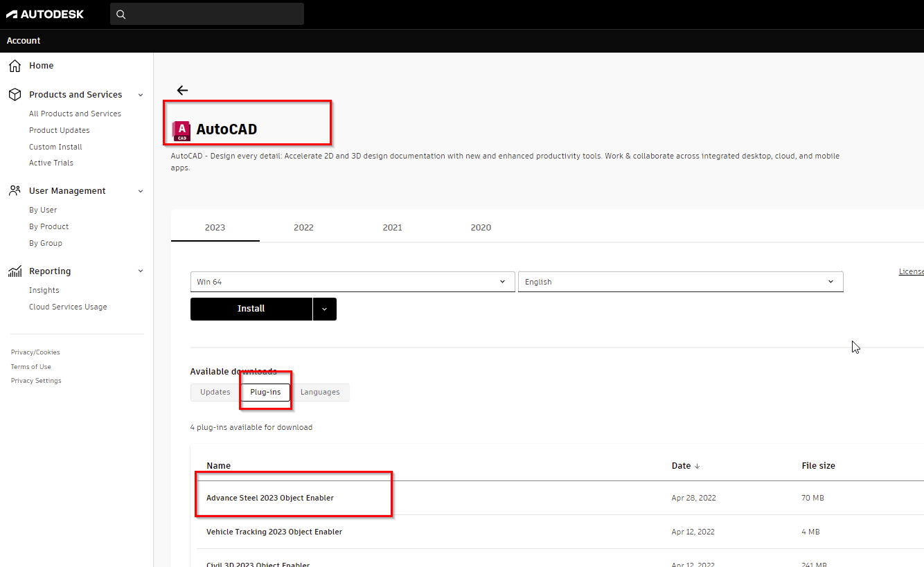
Task: Switch to the 2022 version tab
Action: pos(303,227)
